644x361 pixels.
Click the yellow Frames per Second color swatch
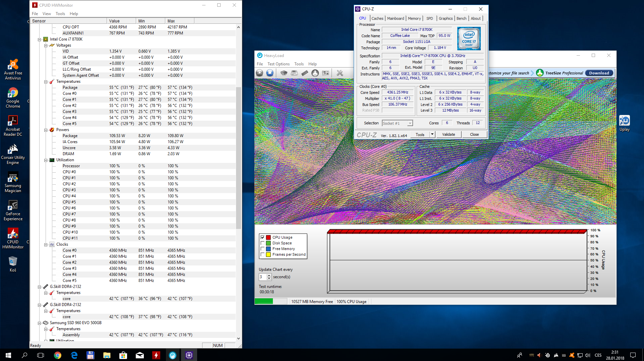[x=268, y=255]
